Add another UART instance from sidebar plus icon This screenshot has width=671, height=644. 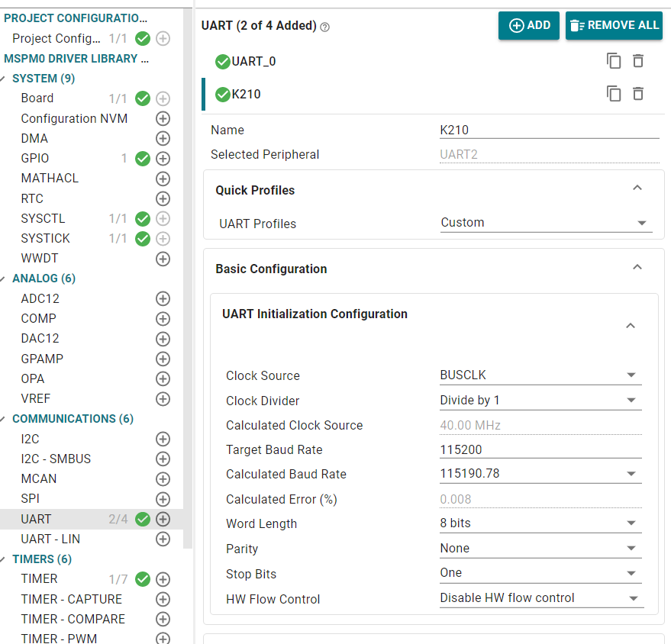click(163, 519)
